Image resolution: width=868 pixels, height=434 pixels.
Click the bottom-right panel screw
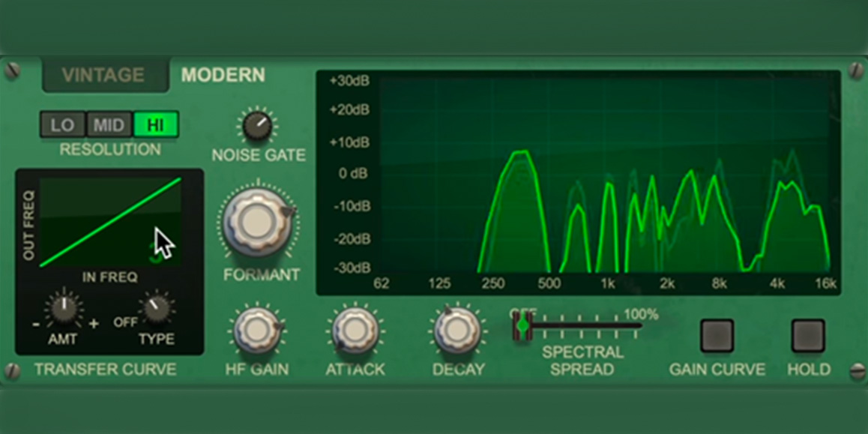[857, 370]
